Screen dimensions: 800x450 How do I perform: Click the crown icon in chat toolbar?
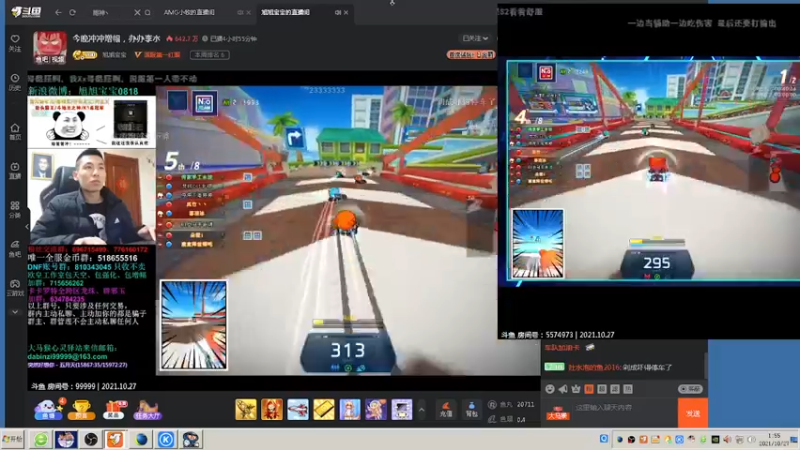tap(576, 389)
